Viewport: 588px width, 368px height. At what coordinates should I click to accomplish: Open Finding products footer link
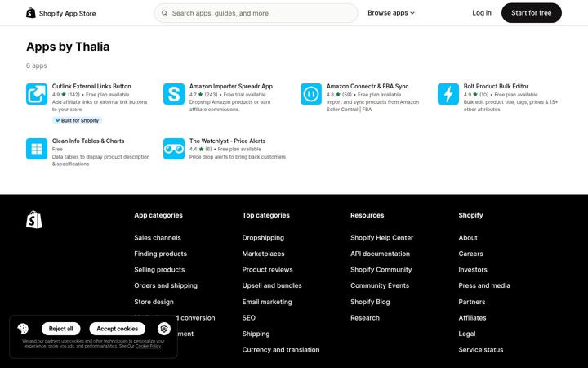[161, 254]
